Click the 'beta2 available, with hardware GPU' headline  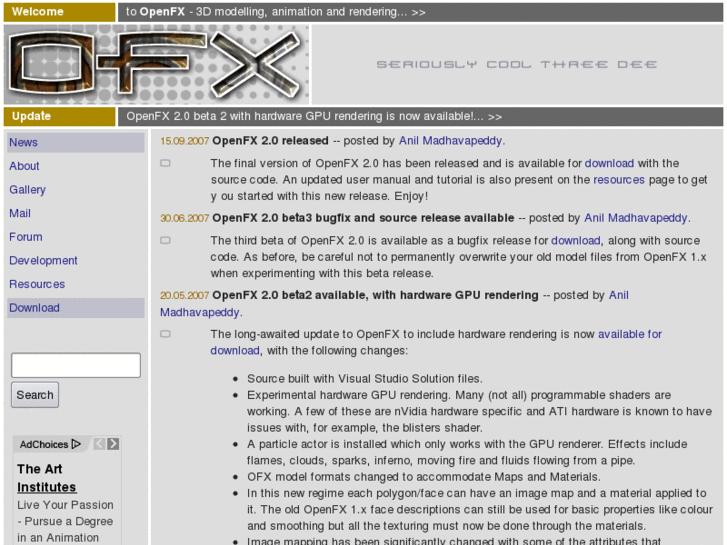(x=375, y=295)
